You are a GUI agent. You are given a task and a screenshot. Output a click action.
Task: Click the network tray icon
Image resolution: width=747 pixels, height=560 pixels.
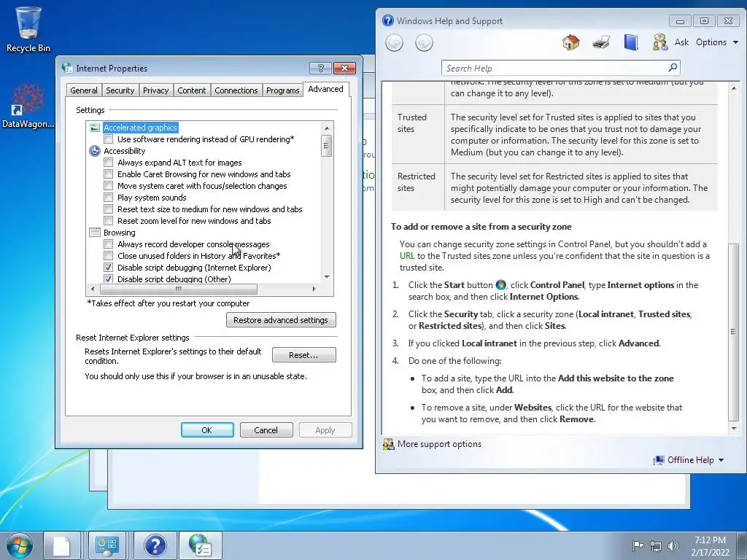point(656,545)
